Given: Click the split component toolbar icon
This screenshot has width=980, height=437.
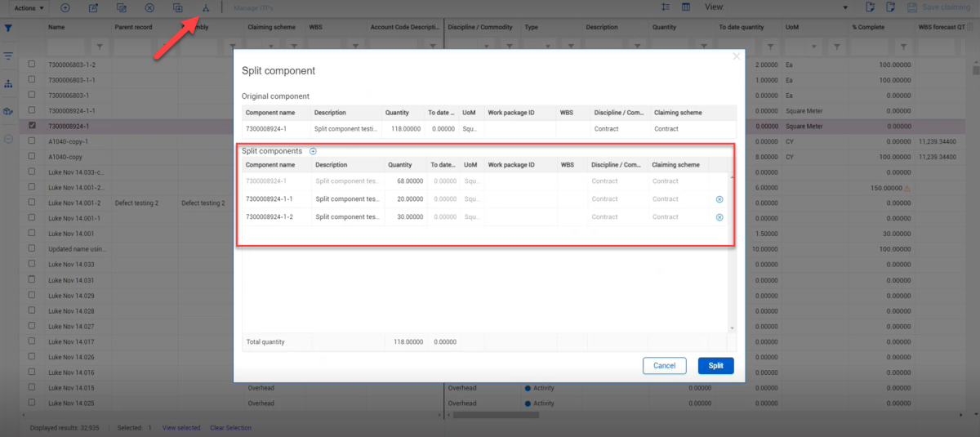Looking at the screenshot, I should [x=206, y=7].
